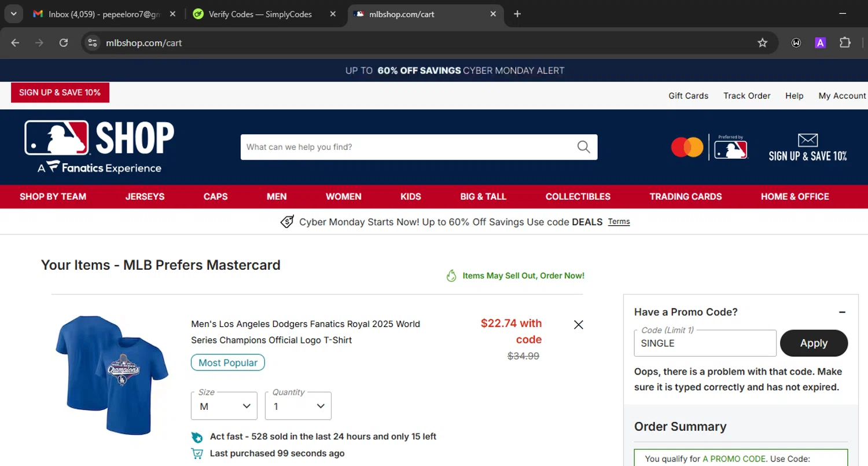
Task: Click the search magnifying glass icon
Action: (x=584, y=147)
